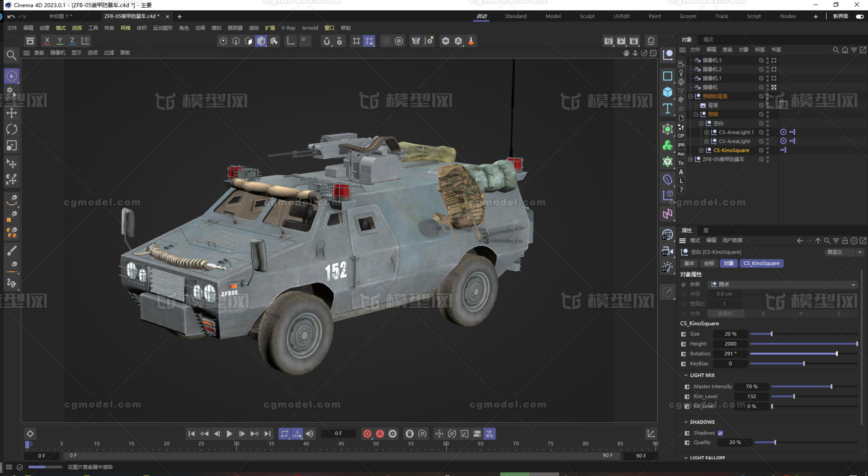Image resolution: width=868 pixels, height=476 pixels.
Task: Collapse the 照明和背景 group
Action: (690, 96)
